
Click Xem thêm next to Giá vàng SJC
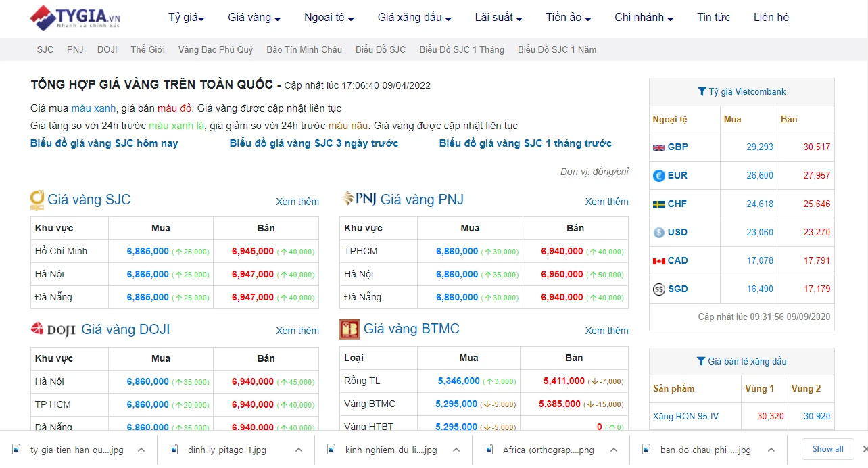(297, 202)
